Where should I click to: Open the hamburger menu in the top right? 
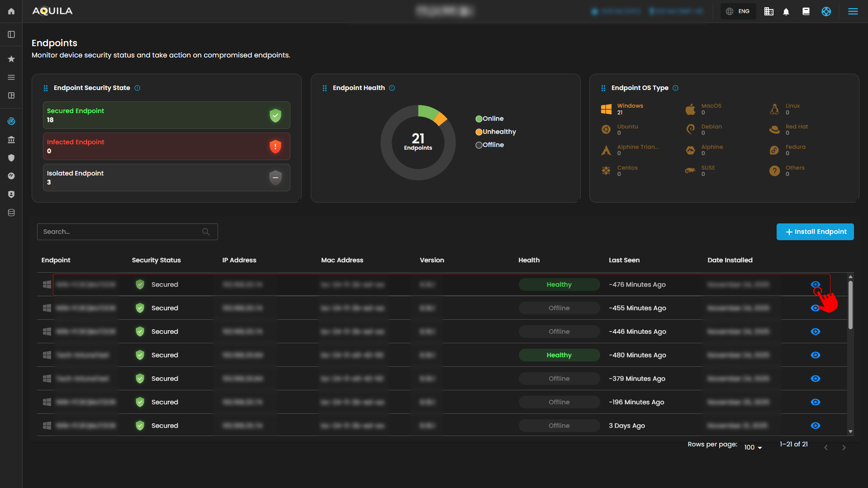pyautogui.click(x=853, y=12)
